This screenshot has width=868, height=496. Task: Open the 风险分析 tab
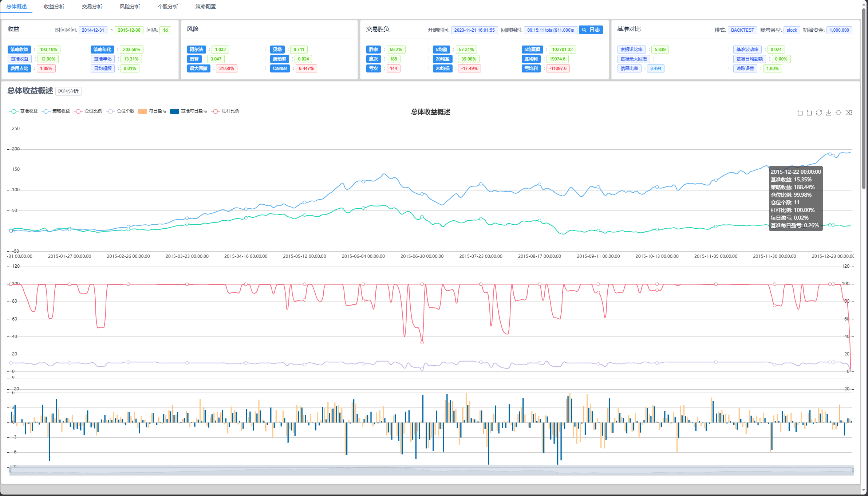click(x=130, y=7)
